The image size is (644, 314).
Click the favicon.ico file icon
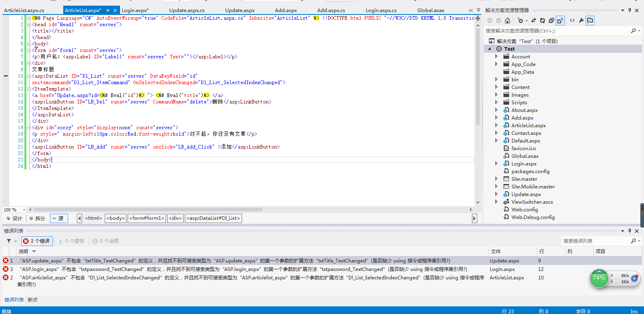click(x=506, y=148)
